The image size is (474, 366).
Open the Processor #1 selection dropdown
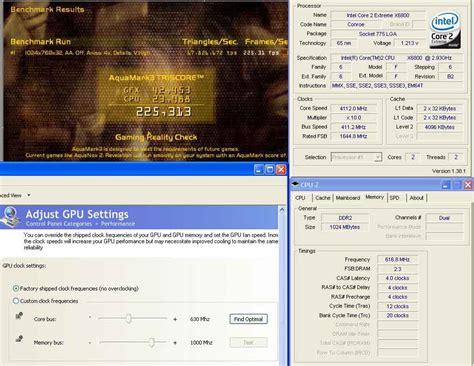(x=378, y=157)
